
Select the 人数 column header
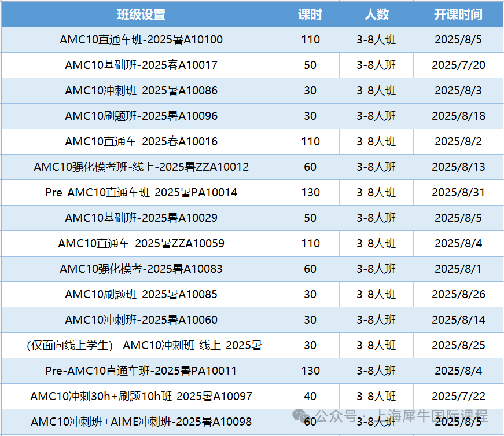coord(376,14)
